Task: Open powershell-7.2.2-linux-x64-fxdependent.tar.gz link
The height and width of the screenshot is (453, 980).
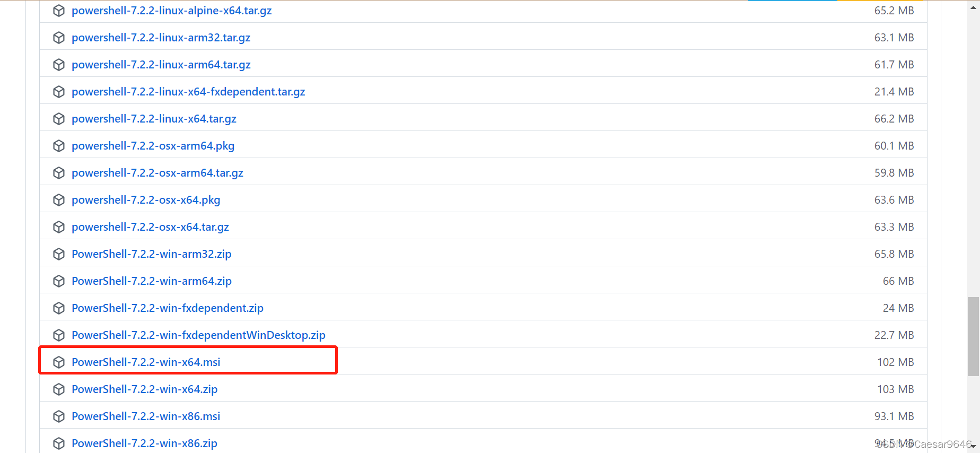Action: point(188,92)
